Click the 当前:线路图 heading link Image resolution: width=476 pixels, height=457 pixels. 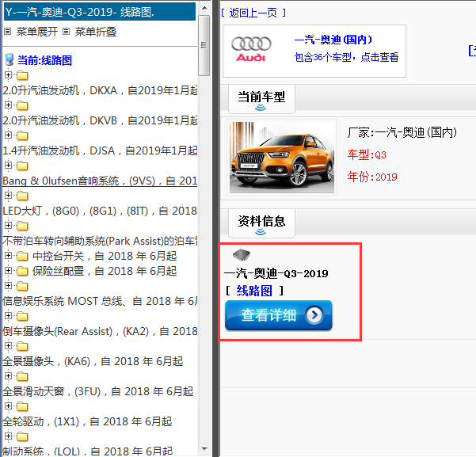[x=44, y=60]
